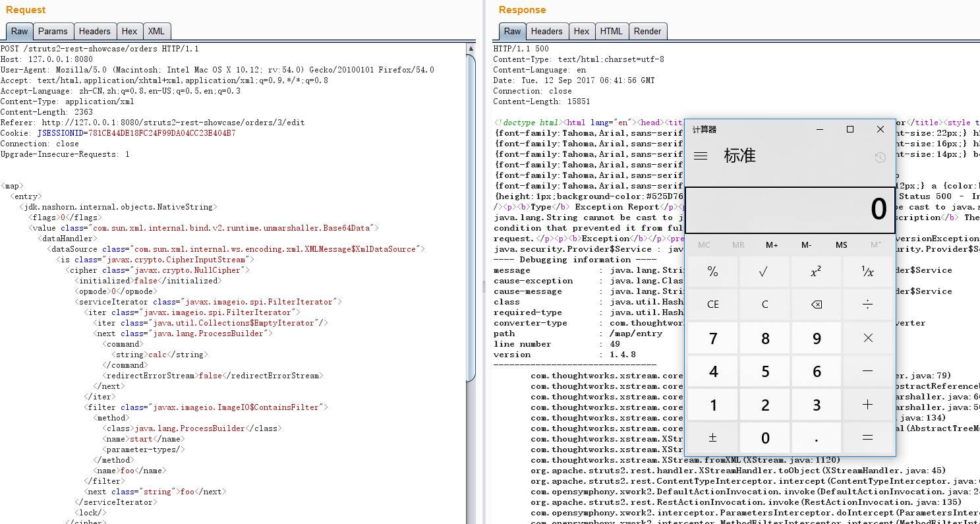This screenshot has height=524, width=980.
Task: Click the C clear key in Calculator
Action: [x=764, y=305]
